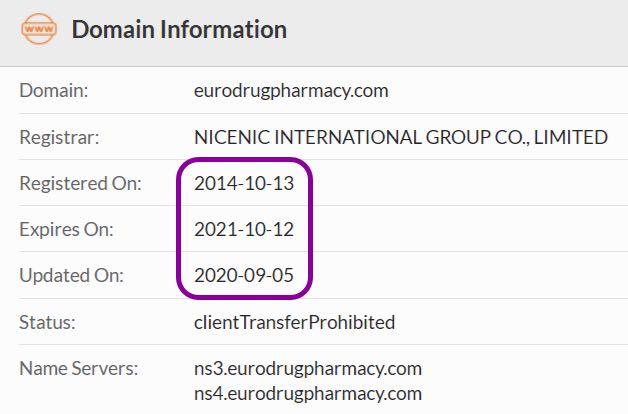The image size is (628, 414).
Task: Select the ns3.eurodrugpharmacy.com name server
Action: 308,368
